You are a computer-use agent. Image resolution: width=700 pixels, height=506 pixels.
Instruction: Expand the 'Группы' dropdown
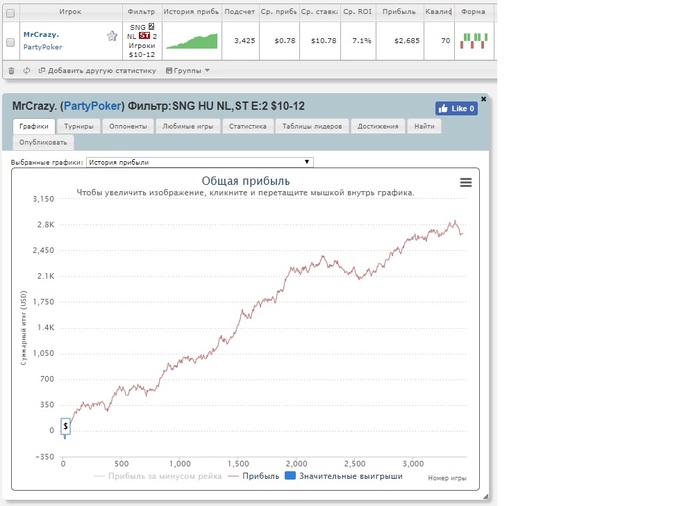click(x=188, y=71)
